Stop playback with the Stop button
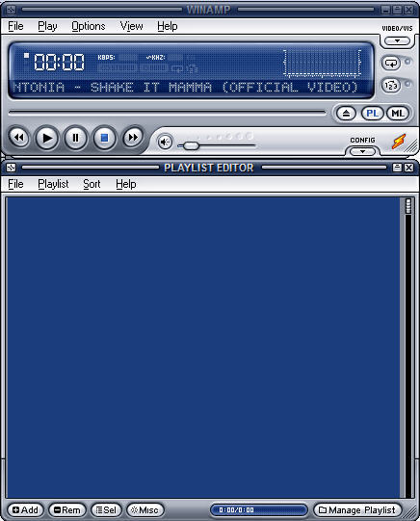 click(104, 138)
